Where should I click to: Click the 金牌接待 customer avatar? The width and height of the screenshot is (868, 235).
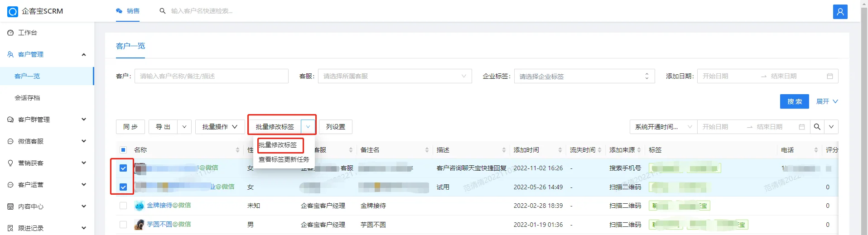tap(140, 206)
